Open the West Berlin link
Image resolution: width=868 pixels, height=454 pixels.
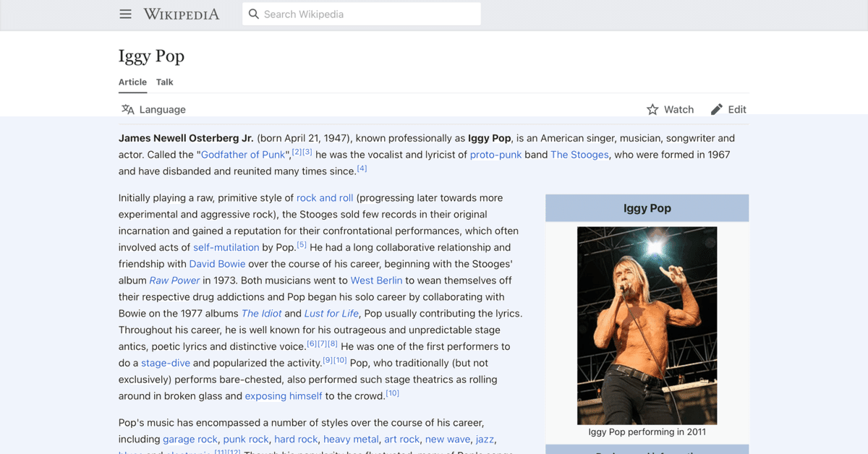[376, 280]
